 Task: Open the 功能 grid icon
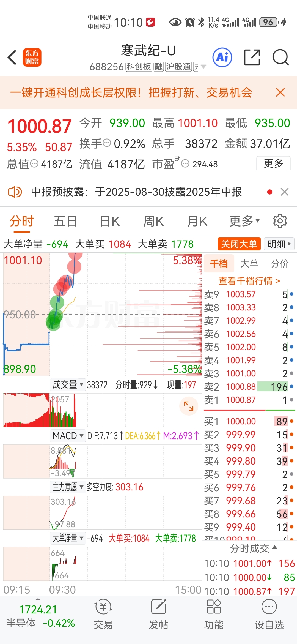[214, 607]
